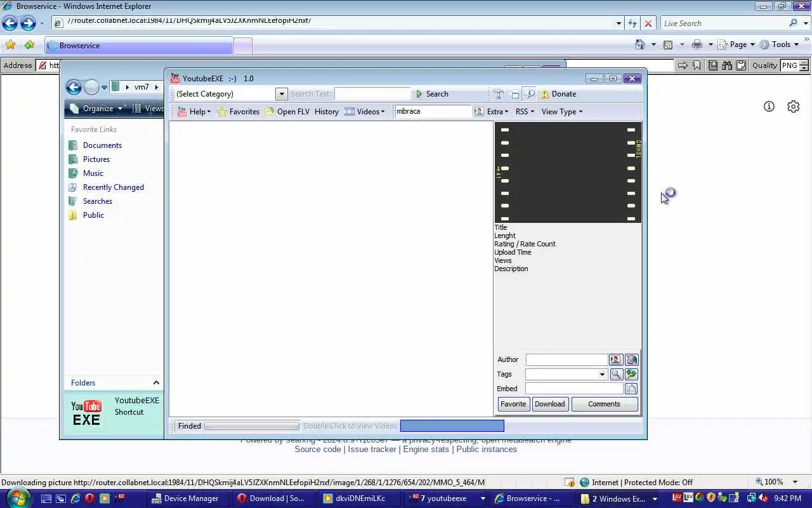Open the Issue tracker link

[x=372, y=449]
